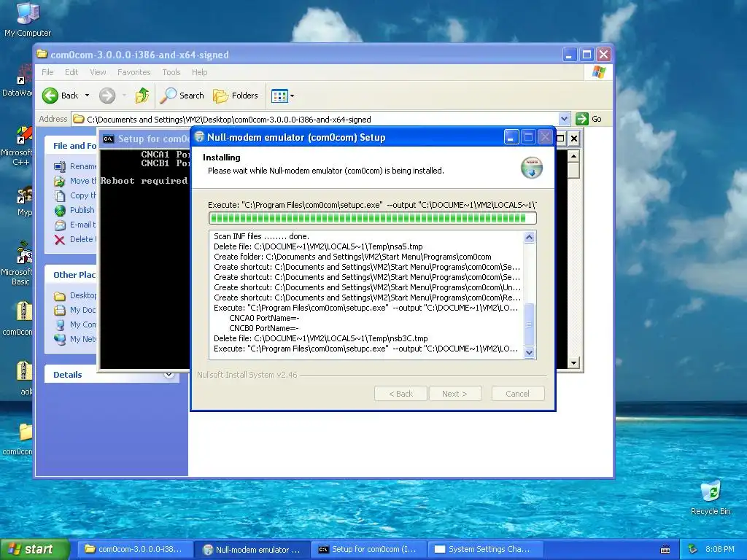Switch to Null-modem emulator taskbar button
The height and width of the screenshot is (560, 747).
[252, 550]
